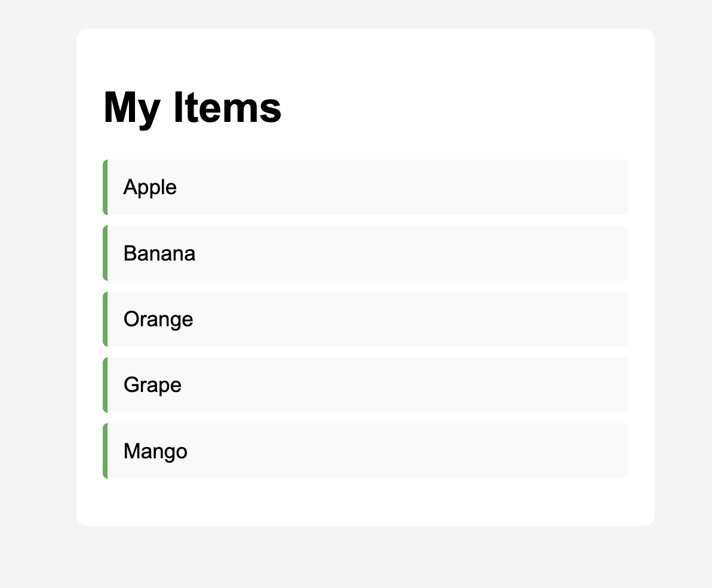Open the Mango list item

point(366,451)
